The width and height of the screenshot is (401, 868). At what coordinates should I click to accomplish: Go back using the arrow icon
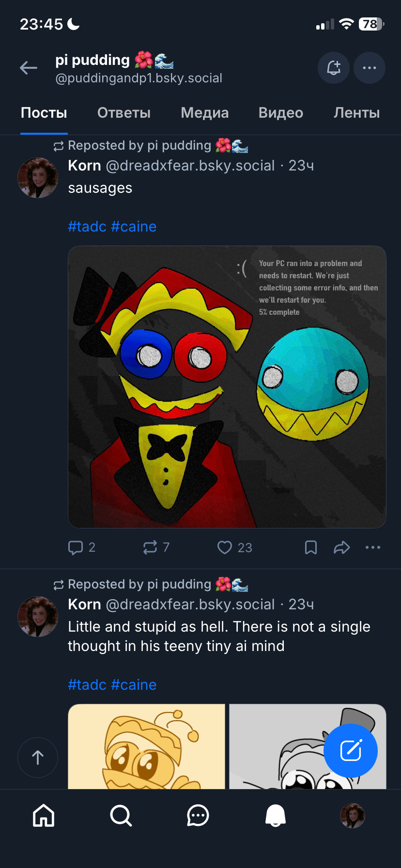point(29,68)
